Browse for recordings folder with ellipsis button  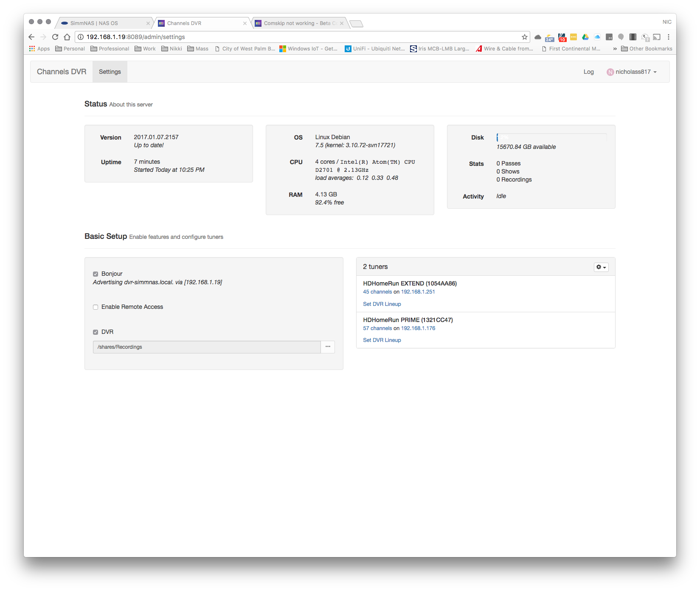point(328,347)
